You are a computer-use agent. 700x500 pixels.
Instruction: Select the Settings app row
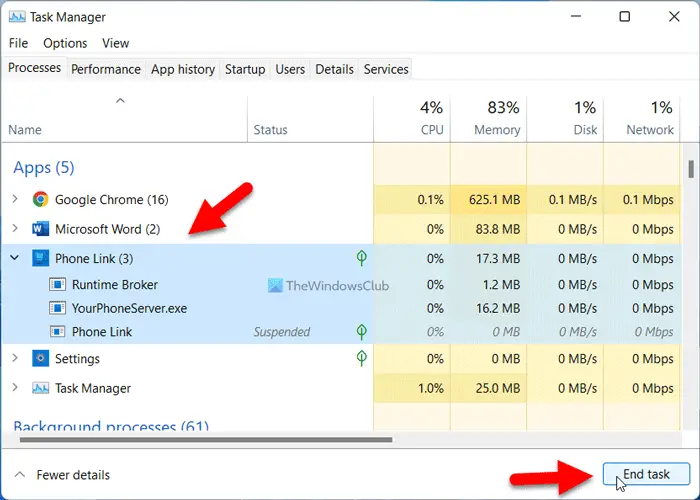(342, 358)
